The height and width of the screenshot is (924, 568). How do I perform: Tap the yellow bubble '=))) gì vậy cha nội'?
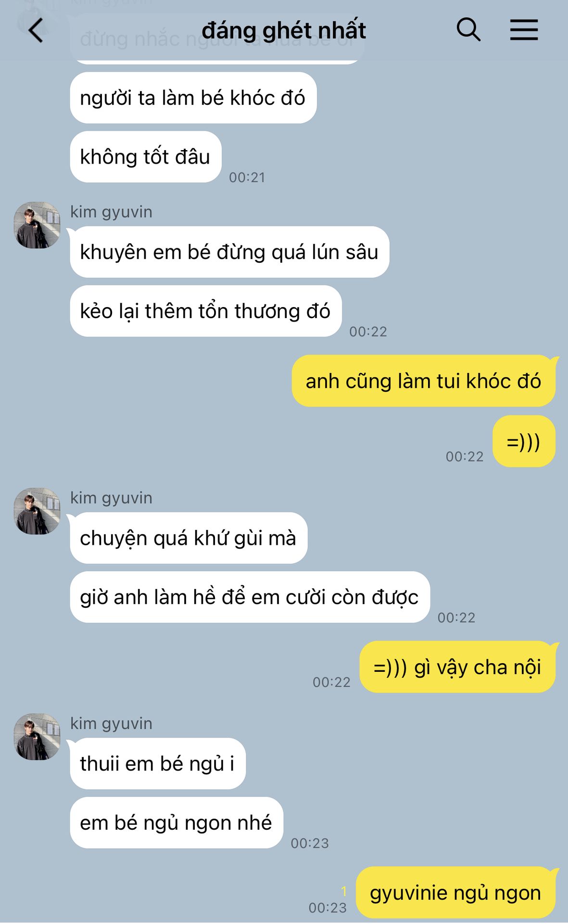pyautogui.click(x=457, y=667)
